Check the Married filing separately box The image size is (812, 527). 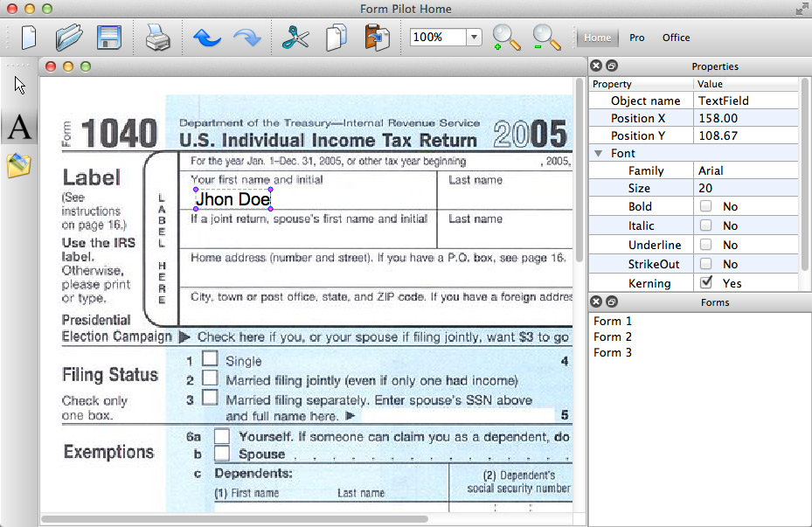(x=210, y=398)
